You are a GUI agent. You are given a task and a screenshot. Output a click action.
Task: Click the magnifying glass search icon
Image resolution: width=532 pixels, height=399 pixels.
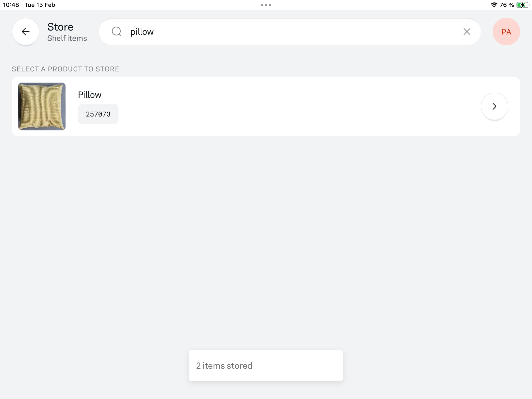(117, 32)
